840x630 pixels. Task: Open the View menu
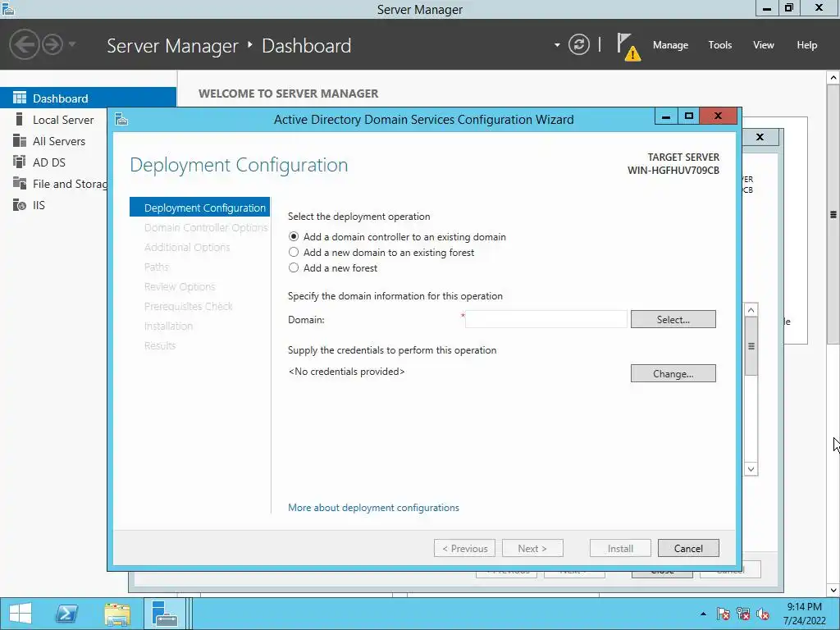click(764, 45)
